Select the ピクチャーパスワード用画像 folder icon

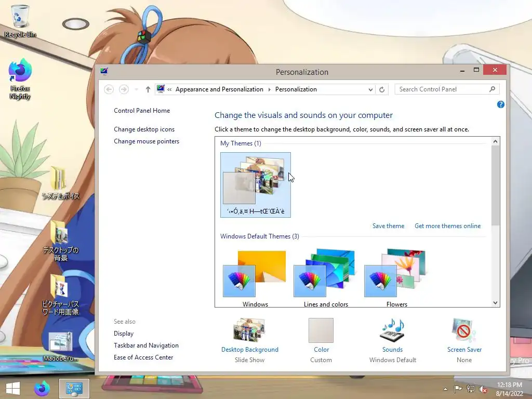point(60,294)
